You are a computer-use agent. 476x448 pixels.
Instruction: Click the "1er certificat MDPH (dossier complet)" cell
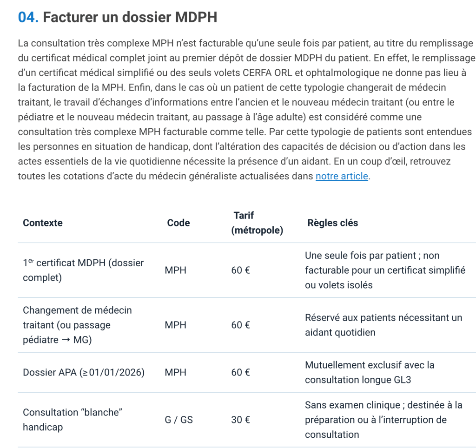[83, 270]
